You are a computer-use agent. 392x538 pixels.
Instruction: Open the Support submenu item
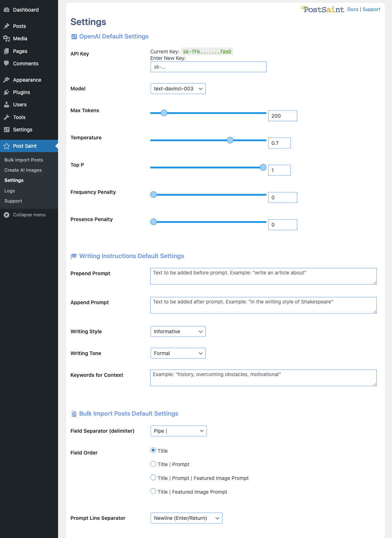tap(13, 201)
